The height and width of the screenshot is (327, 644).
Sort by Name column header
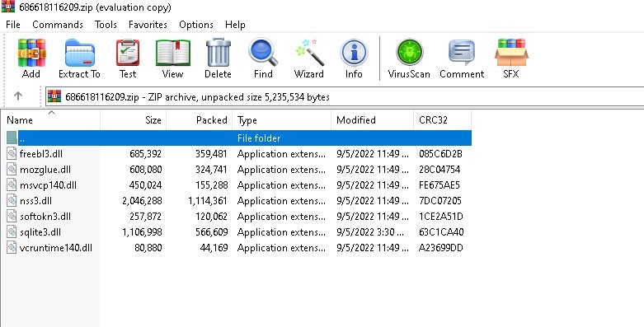pyautogui.click(x=50, y=120)
